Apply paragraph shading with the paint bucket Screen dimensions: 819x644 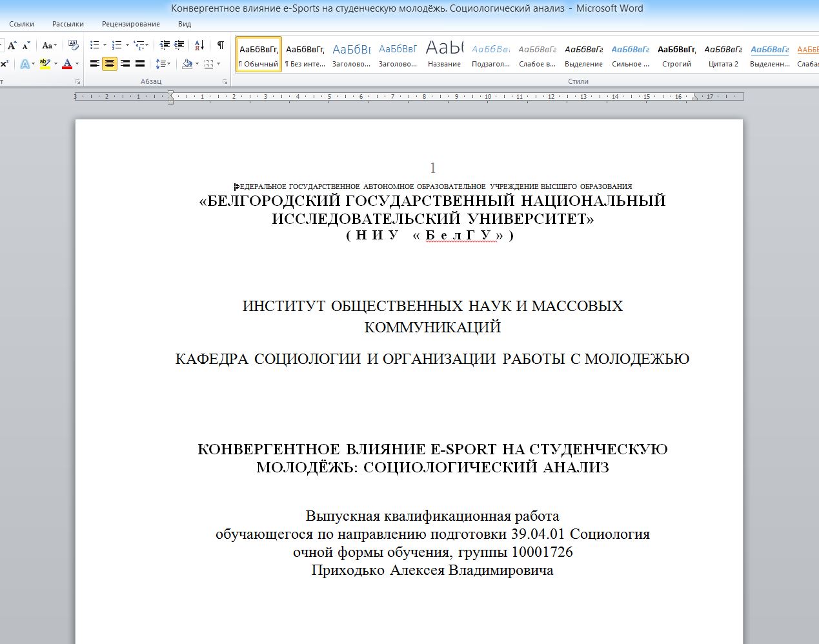point(187,64)
